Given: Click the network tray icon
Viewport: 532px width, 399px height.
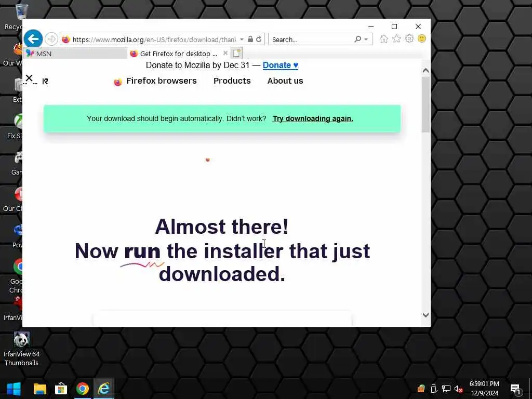Looking at the screenshot, I should [x=446, y=389].
